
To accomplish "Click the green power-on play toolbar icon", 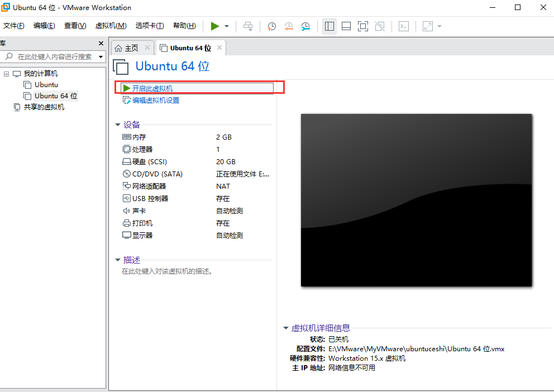I will coord(215,26).
